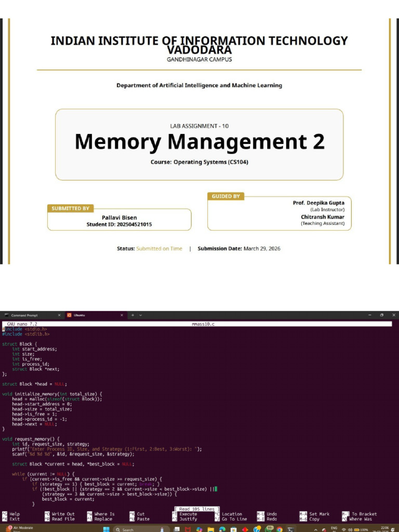The image size is (399, 532).
Task: Click the ENG language indicator in tray
Action: pos(334,529)
